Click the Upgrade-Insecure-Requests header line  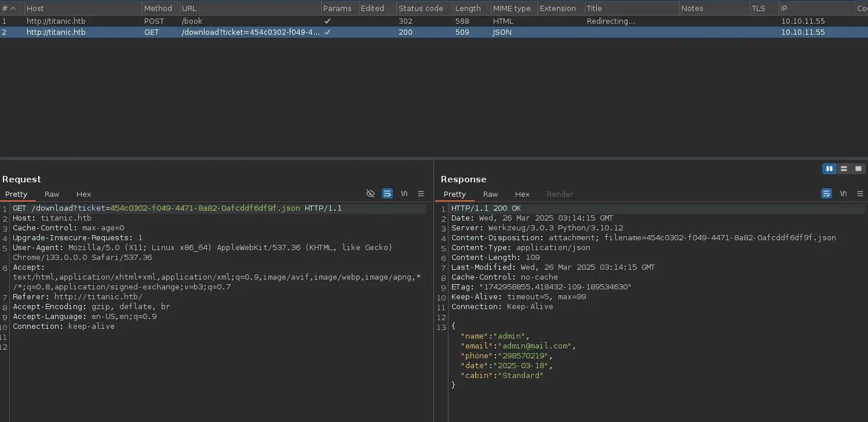tap(78, 238)
